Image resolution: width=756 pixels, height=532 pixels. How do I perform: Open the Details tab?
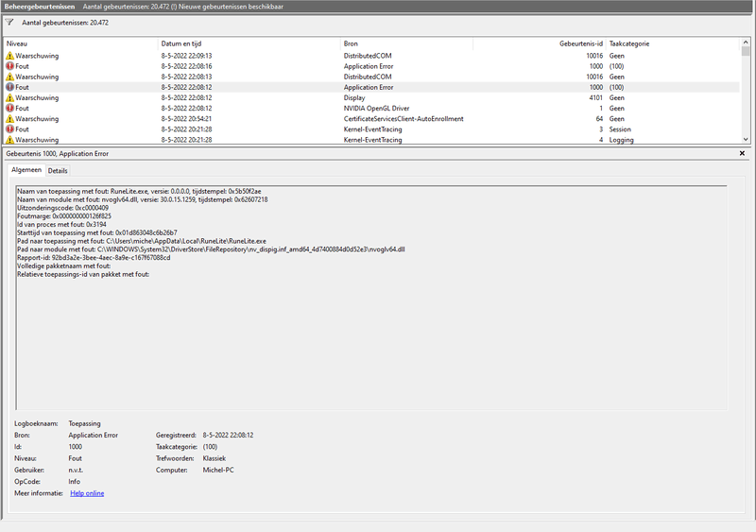(58, 171)
